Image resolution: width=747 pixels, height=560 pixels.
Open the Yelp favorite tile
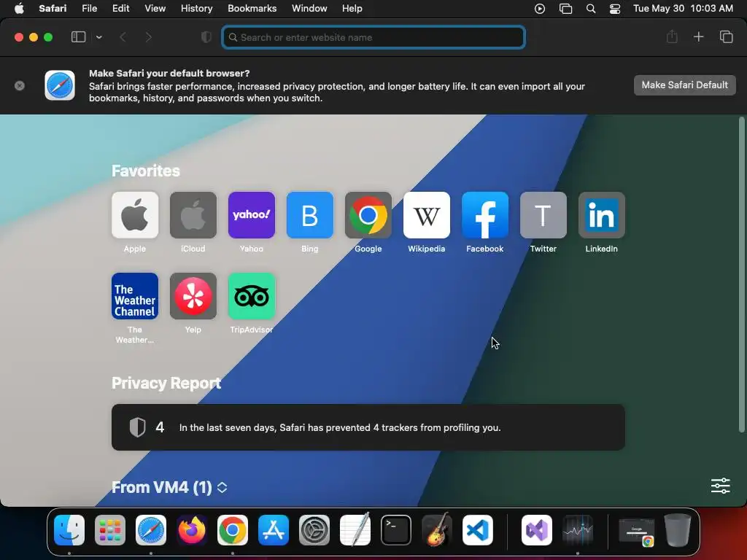[x=193, y=296]
